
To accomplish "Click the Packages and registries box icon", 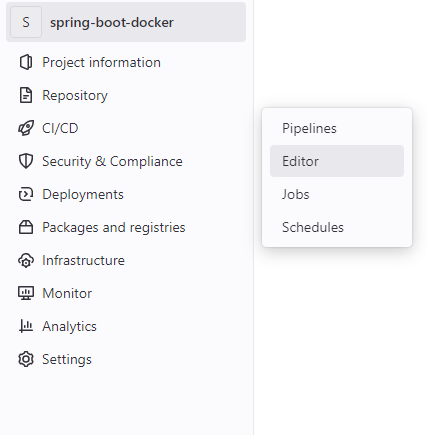I will (26, 227).
